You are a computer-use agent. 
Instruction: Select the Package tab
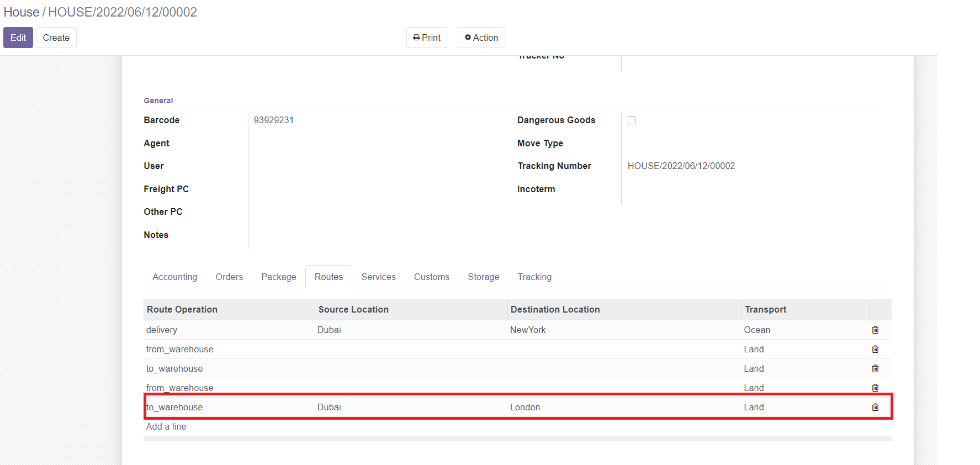[x=279, y=277]
